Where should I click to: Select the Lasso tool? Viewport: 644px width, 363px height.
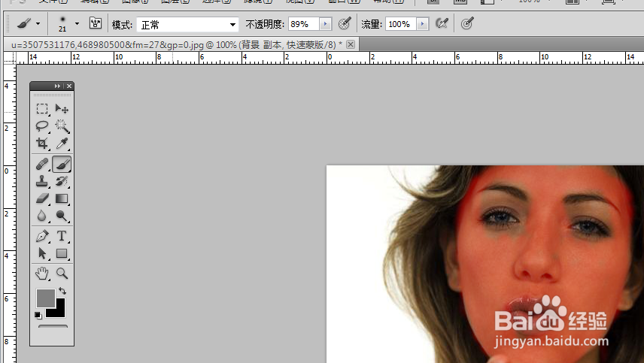tap(42, 126)
